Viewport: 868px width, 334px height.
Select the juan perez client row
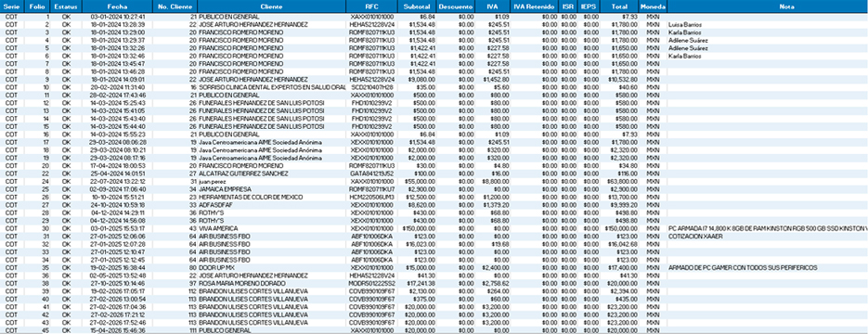click(x=434, y=181)
